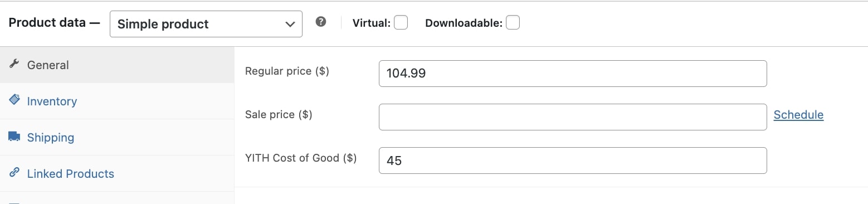Click the Virtual label text
868x204 pixels.
coord(372,23)
